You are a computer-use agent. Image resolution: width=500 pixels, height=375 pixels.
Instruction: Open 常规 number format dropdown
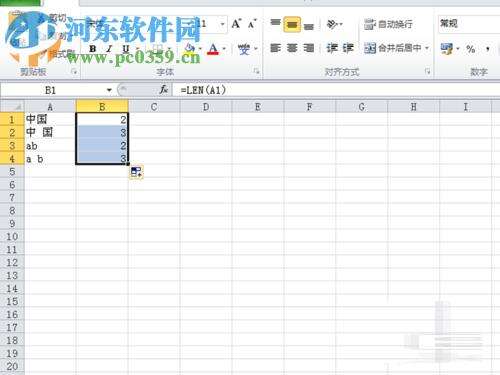[x=469, y=24]
